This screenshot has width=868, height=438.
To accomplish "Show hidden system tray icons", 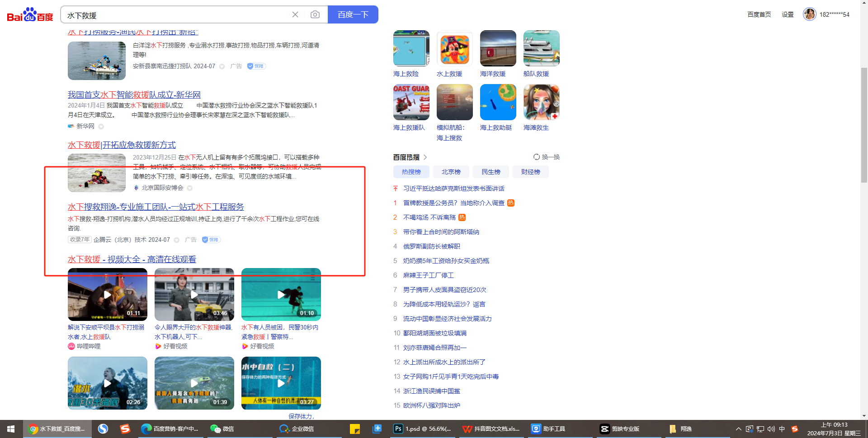I will (x=738, y=429).
